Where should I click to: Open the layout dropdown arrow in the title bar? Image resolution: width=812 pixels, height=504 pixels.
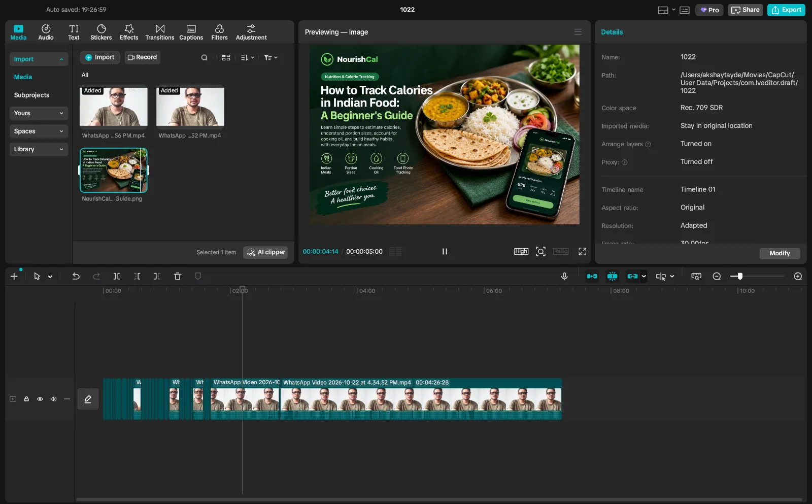(x=673, y=10)
